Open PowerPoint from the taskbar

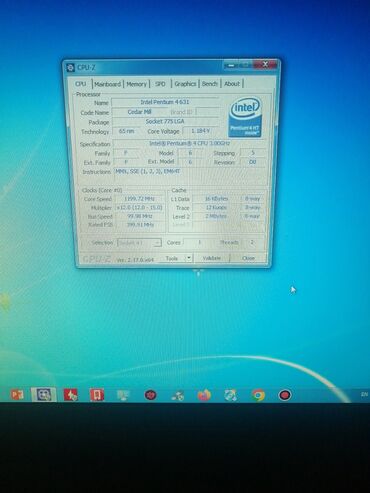point(17,395)
